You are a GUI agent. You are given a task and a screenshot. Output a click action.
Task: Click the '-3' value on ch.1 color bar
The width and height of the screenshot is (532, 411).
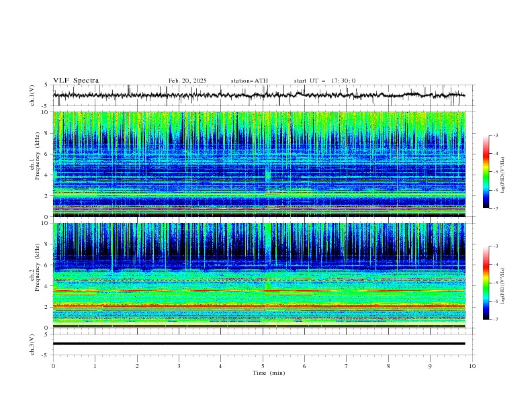tap(495, 135)
